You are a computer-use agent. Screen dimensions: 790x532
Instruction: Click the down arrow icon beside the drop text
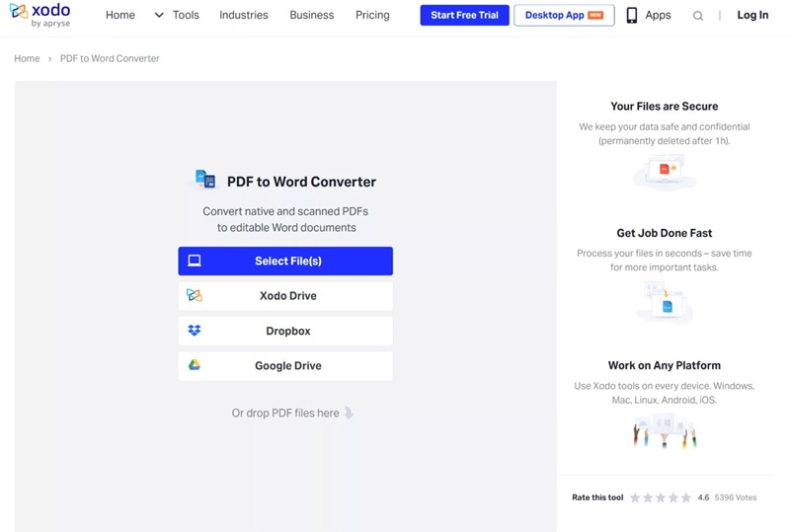coord(349,413)
